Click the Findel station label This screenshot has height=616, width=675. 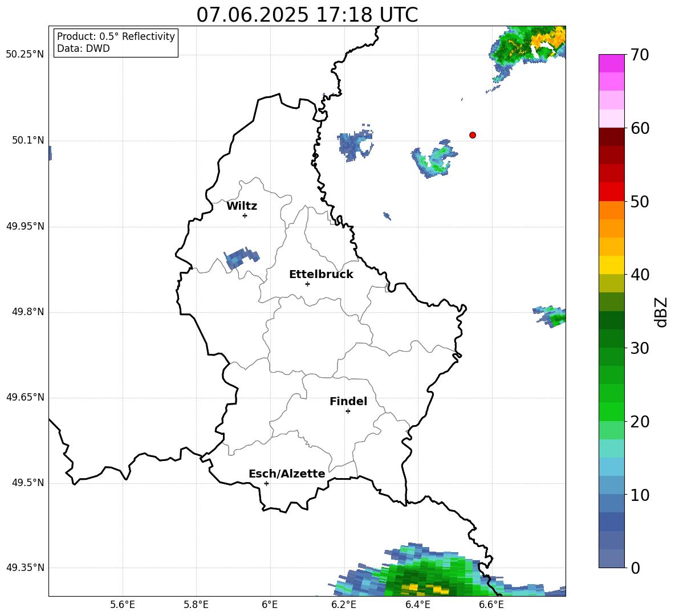[348, 401]
